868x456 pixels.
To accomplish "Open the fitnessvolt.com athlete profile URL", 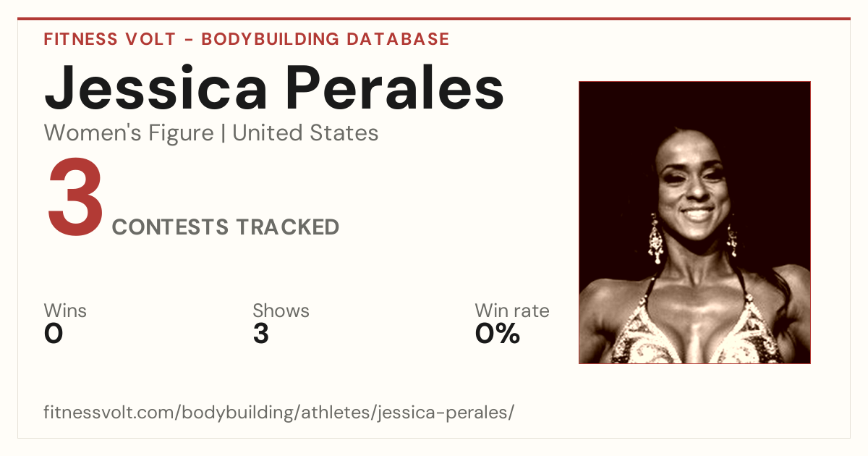I will [279, 413].
